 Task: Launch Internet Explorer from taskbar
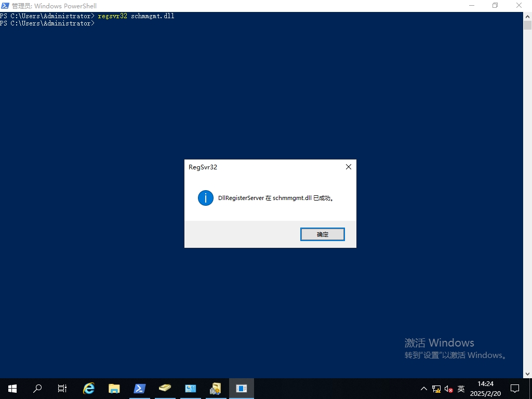[89, 388]
